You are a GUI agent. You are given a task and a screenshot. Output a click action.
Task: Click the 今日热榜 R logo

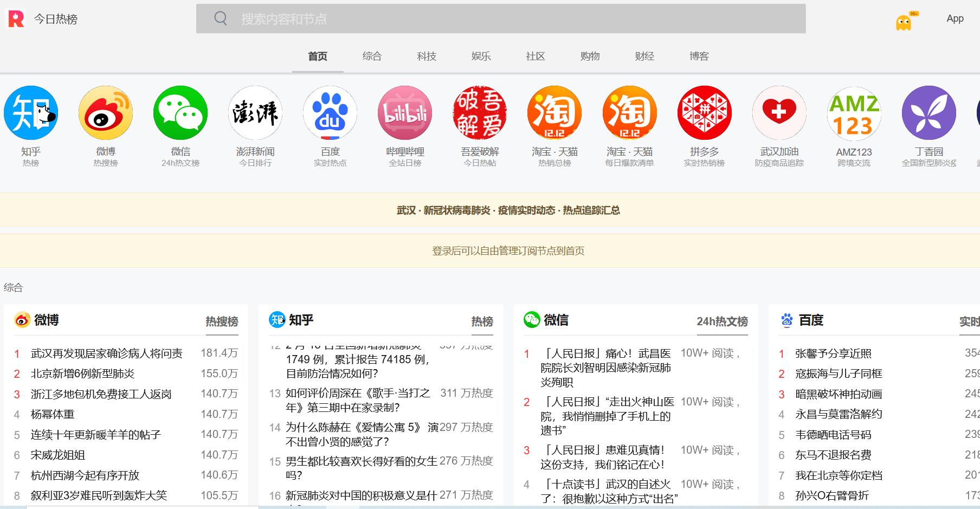pos(15,18)
